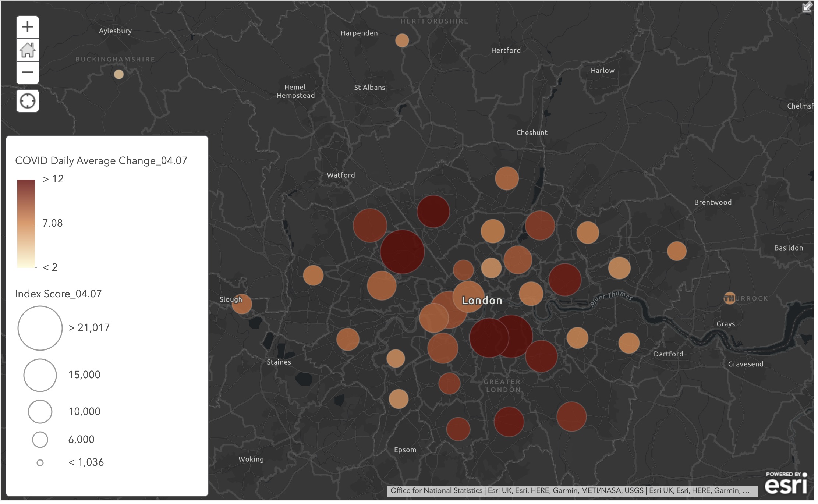Reset map to default home extent
The height and width of the screenshot is (504, 818).
point(28,50)
